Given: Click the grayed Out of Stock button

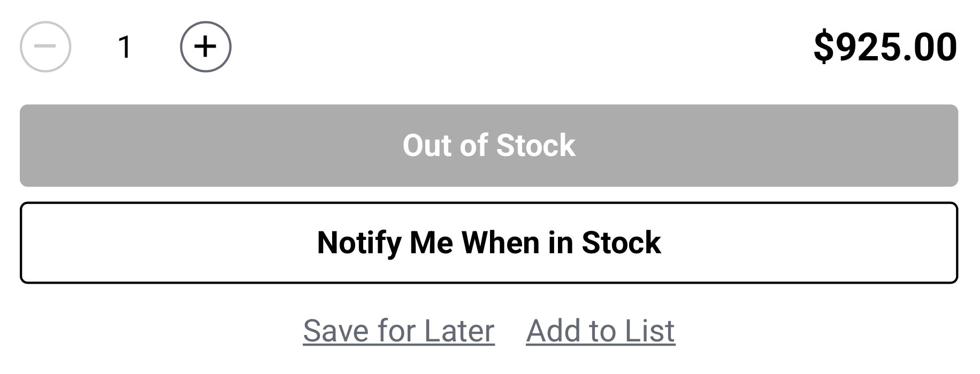Looking at the screenshot, I should coord(489,145).
